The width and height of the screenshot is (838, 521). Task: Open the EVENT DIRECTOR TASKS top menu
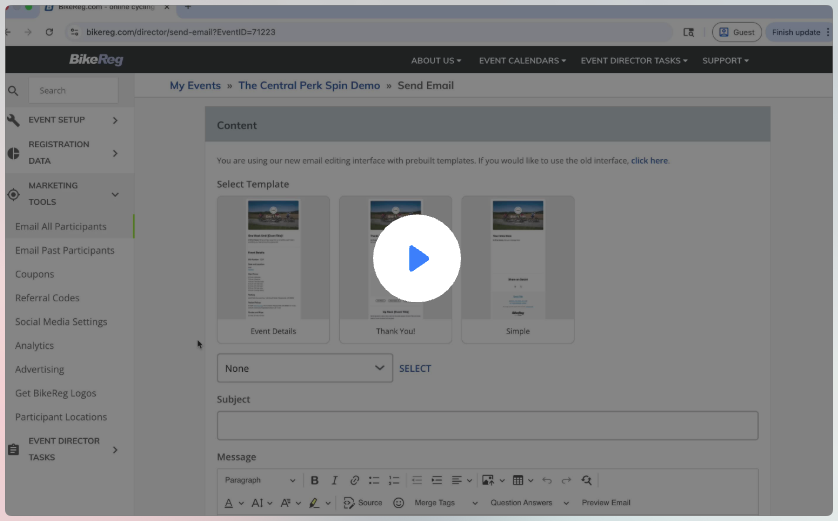coord(634,61)
